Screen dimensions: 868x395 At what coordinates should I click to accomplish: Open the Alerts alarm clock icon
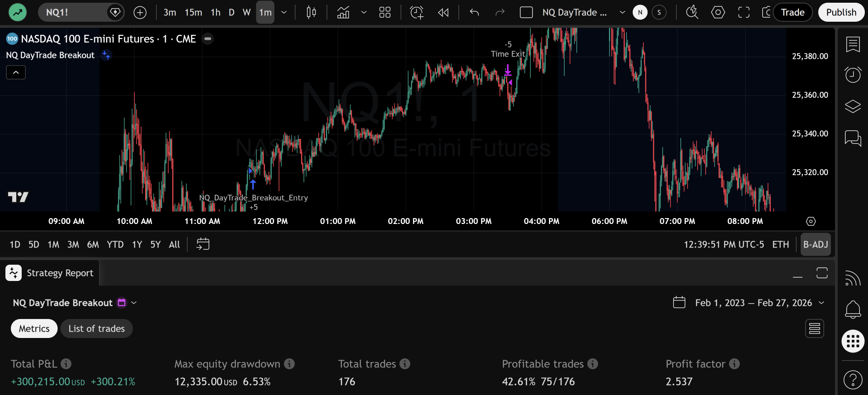853,75
